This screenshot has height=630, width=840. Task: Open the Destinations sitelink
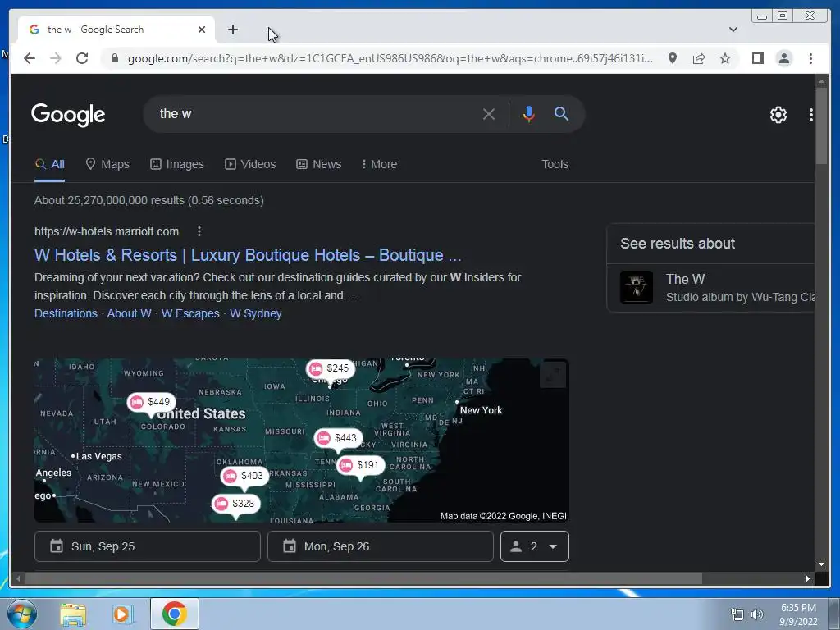66,313
